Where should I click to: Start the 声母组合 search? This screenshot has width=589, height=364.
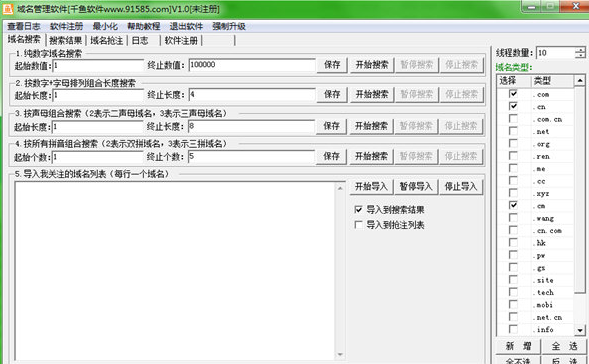click(x=371, y=126)
